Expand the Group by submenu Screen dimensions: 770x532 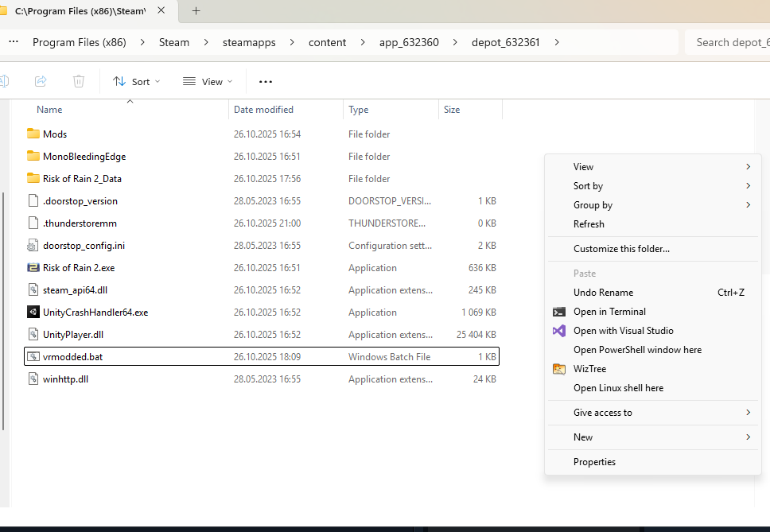point(653,205)
